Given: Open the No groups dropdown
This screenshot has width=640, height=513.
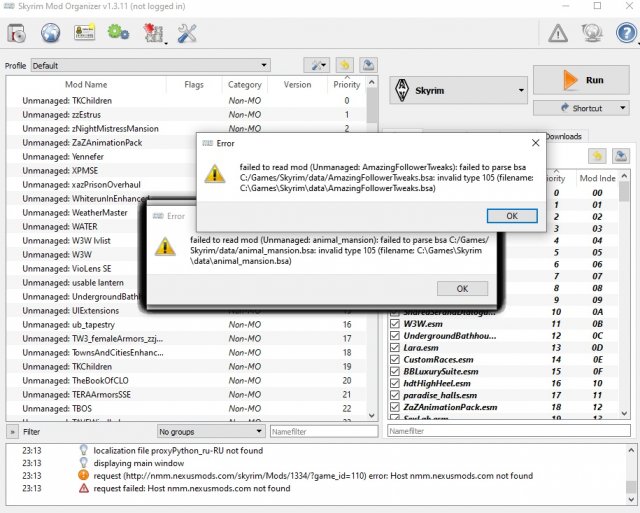Looking at the screenshot, I should pyautogui.click(x=210, y=431).
